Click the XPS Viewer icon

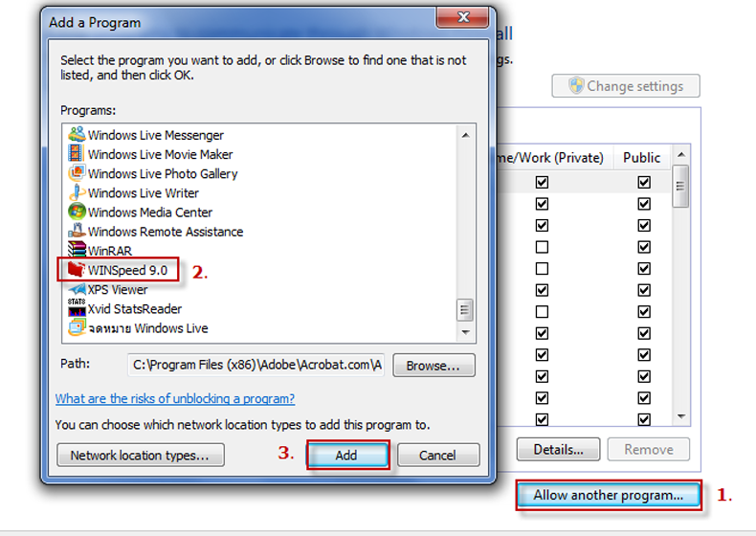(77, 289)
